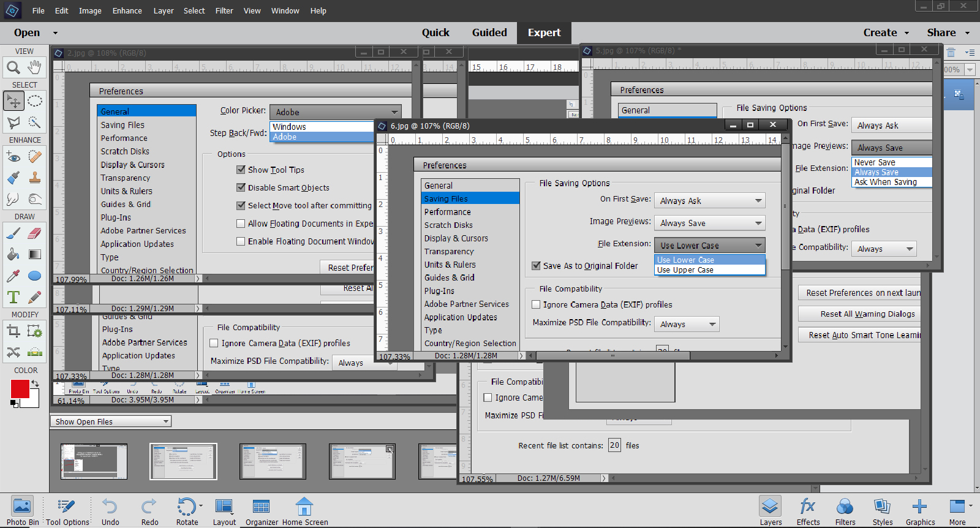Enable Floating Document Windows checkbox in 2.jpg
Screen dimensions: 980x528
(x=241, y=241)
